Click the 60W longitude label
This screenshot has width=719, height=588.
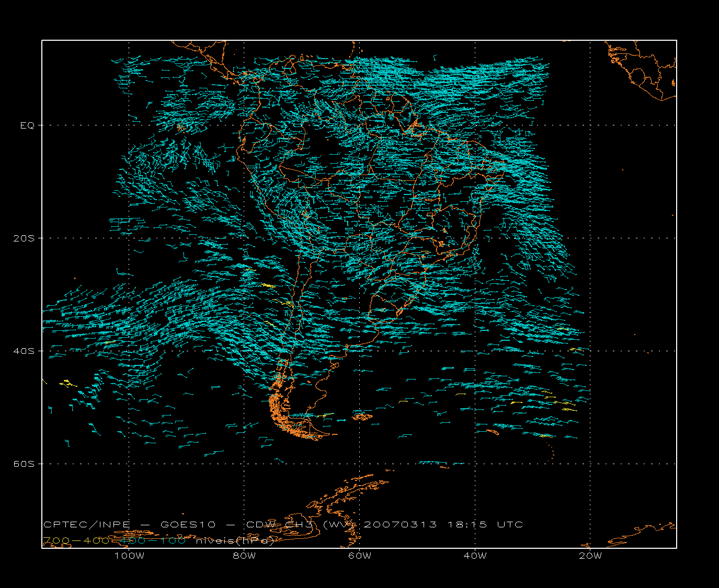click(x=360, y=556)
